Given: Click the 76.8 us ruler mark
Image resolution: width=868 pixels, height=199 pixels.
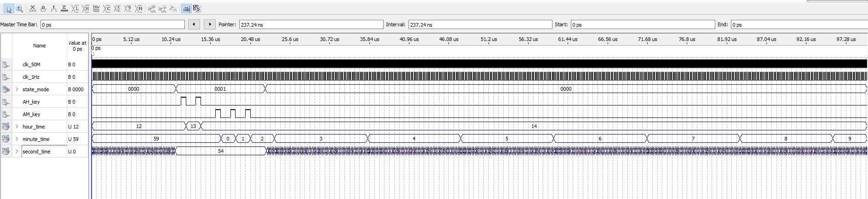Looking at the screenshot, I should (687, 39).
